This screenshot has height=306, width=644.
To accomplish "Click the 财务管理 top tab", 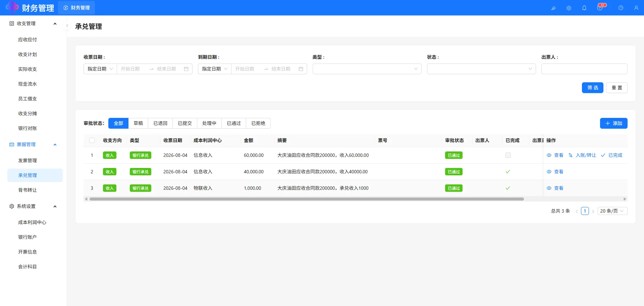I will [x=76, y=8].
